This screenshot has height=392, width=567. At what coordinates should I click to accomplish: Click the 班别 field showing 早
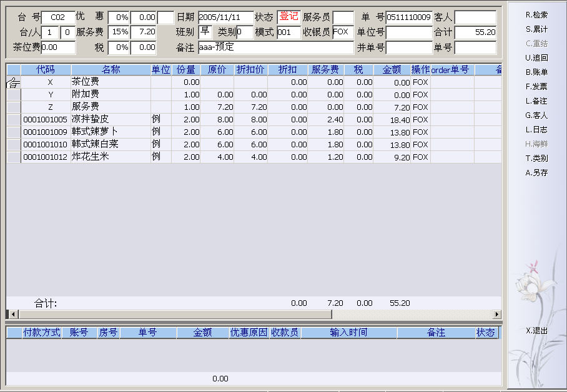pos(205,32)
